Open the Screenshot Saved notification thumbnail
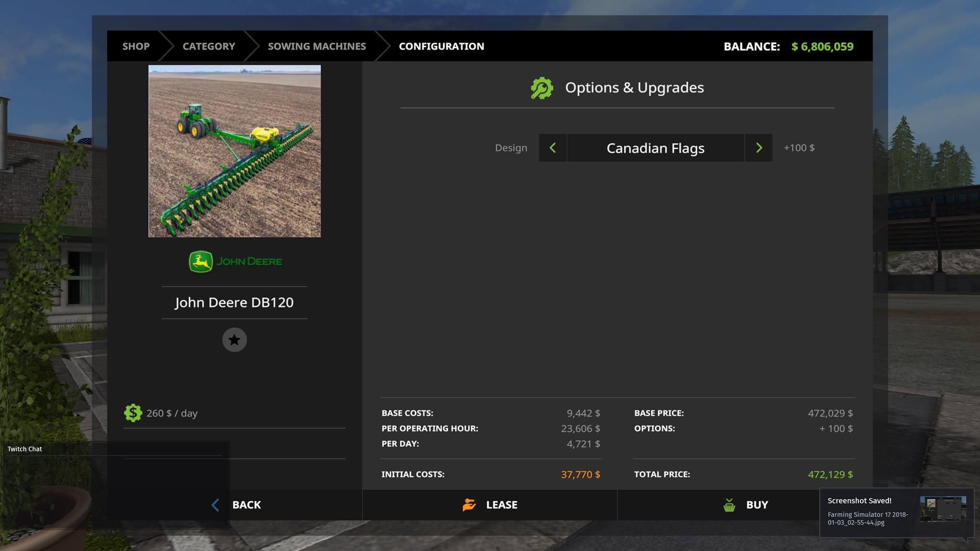 pyautogui.click(x=942, y=509)
